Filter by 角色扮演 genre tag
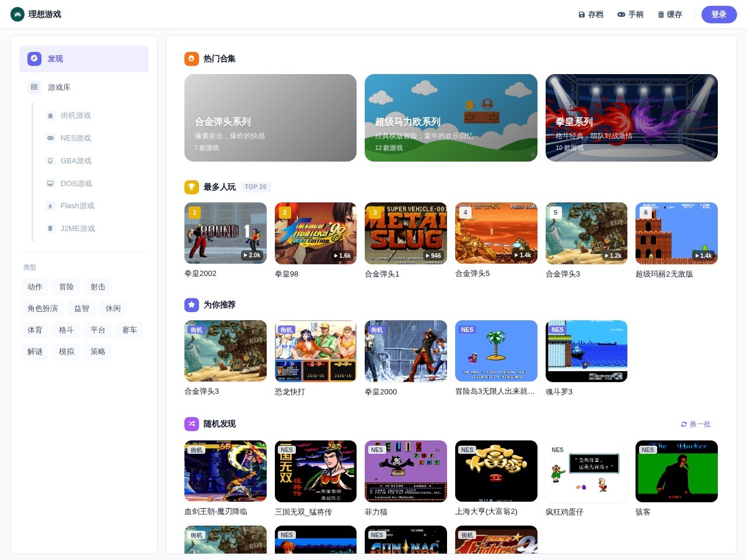 coord(43,309)
